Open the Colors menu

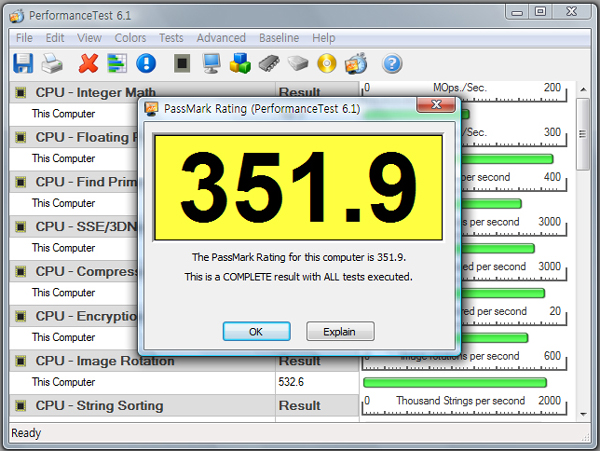coord(130,38)
